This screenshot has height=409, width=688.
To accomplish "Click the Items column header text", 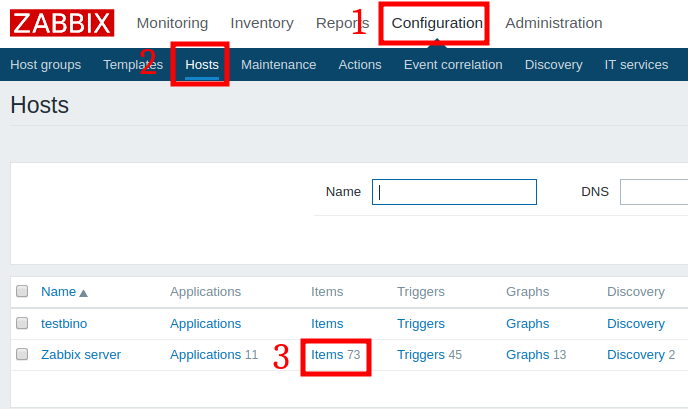I will (x=327, y=292).
